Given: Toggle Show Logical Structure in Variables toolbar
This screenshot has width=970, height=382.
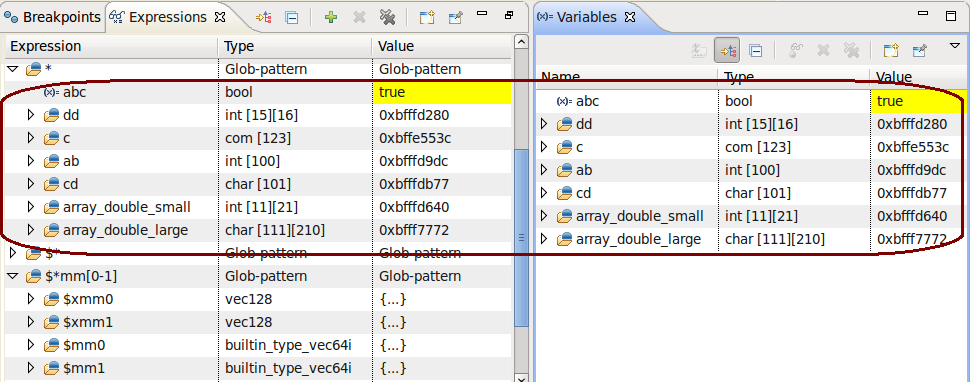Looking at the screenshot, I should 727,50.
